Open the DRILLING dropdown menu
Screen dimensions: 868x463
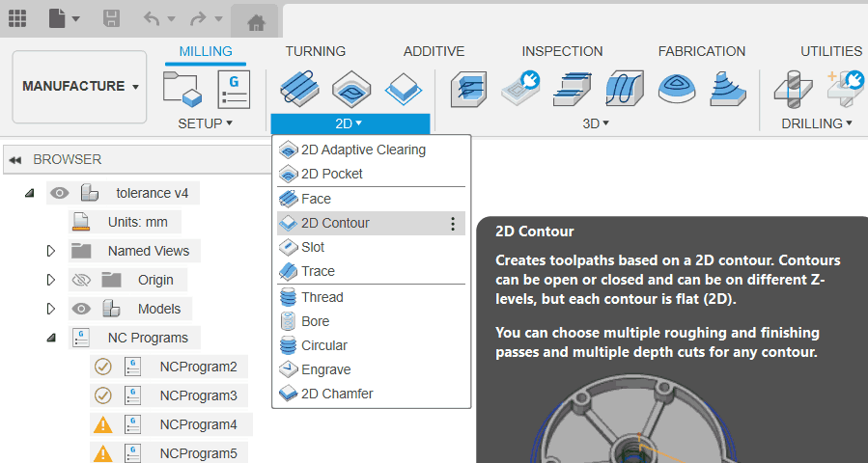[x=817, y=123]
